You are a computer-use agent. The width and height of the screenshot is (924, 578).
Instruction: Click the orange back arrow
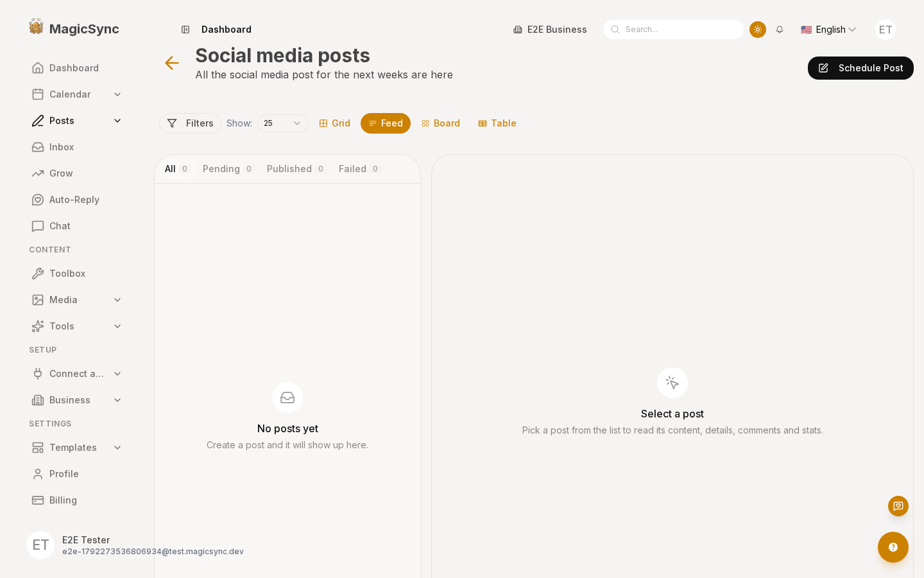click(x=171, y=63)
